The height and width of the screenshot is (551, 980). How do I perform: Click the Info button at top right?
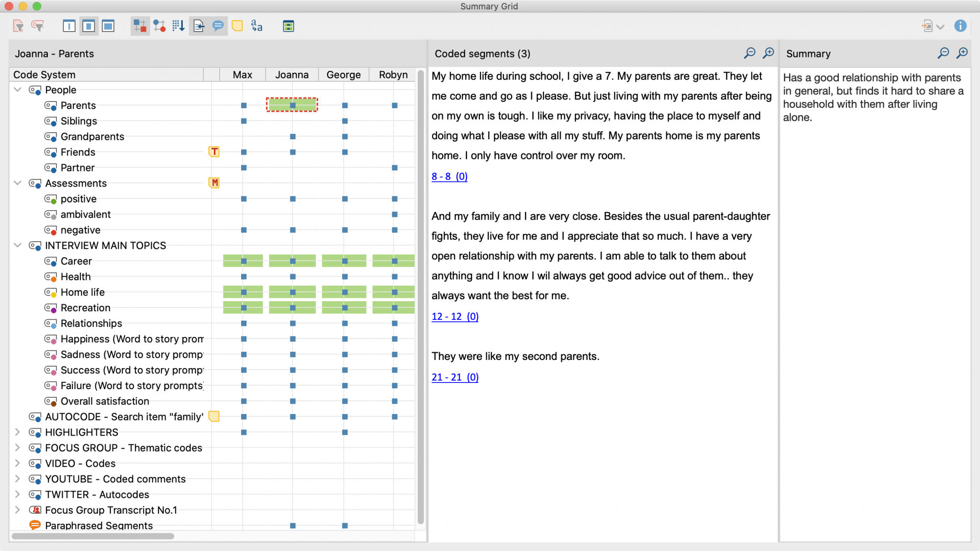tap(961, 26)
